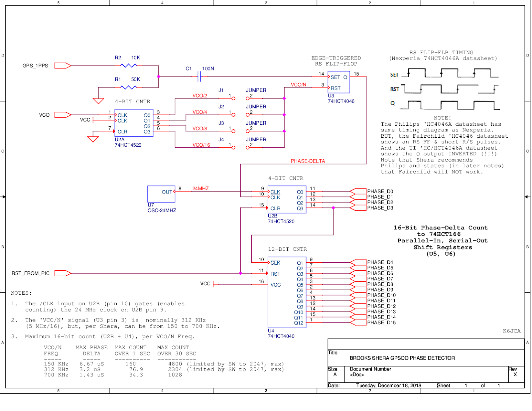Click the '16-Bit Phase-Delta Count' heading
This screenshot has height=411, width=532.
[441, 228]
